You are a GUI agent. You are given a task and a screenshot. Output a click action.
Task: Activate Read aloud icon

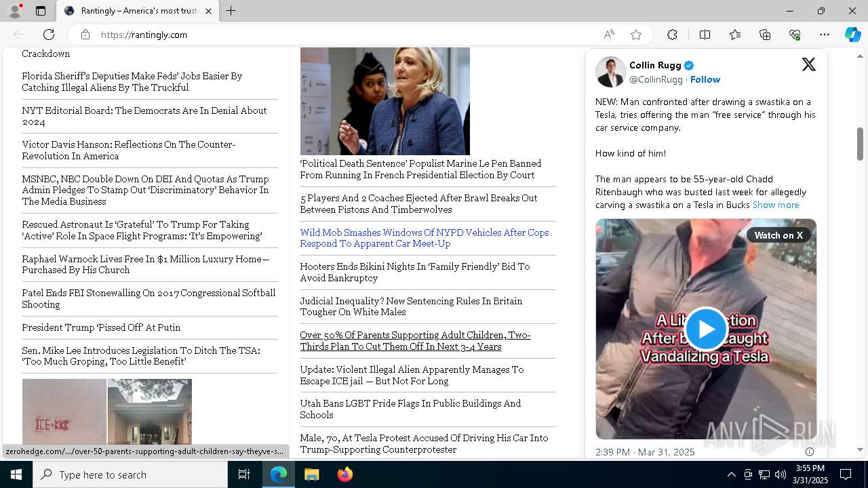(609, 35)
